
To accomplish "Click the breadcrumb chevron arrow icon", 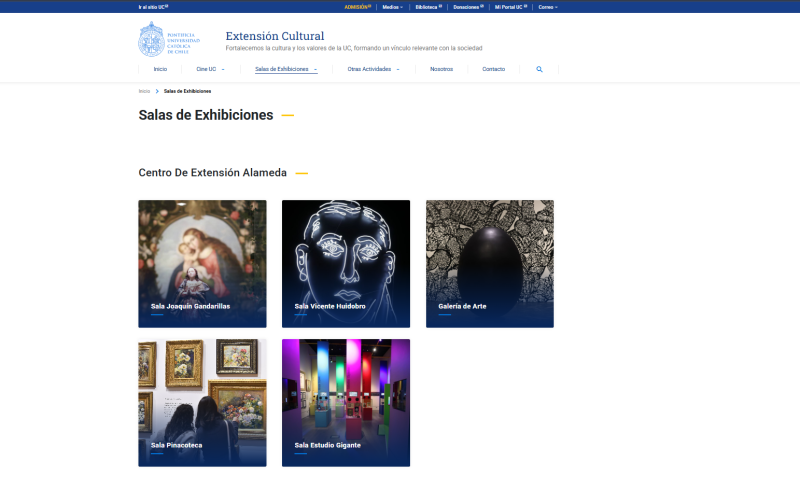I will (157, 91).
